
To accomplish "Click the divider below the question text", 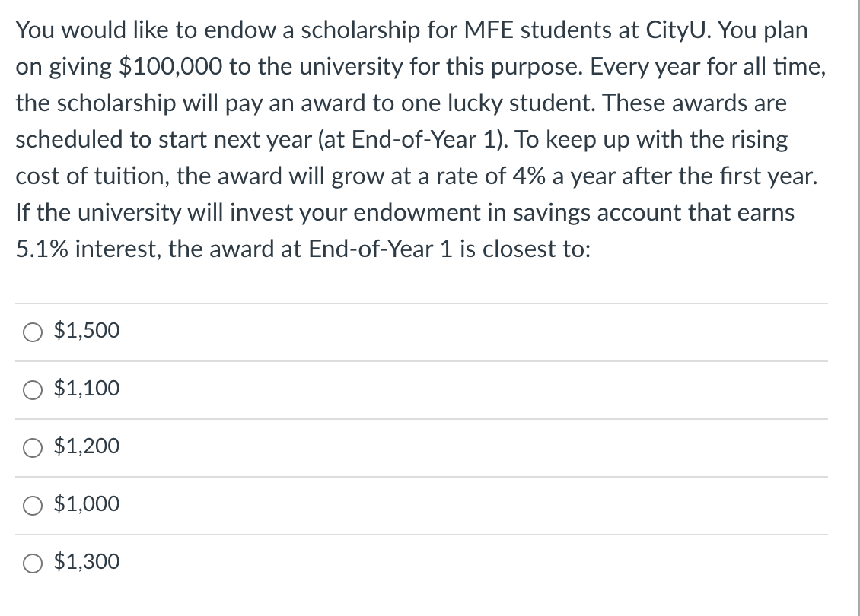I will click(x=419, y=303).
